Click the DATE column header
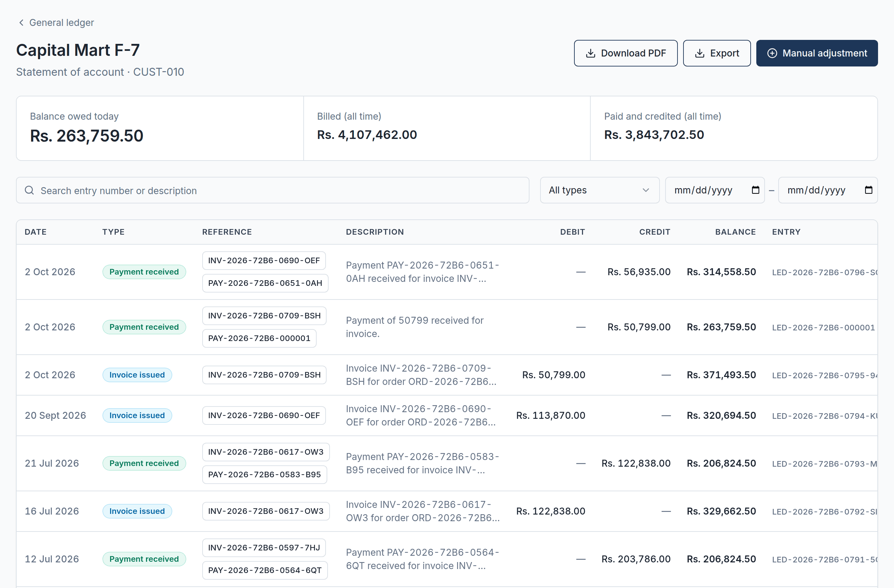This screenshot has width=894, height=588. [x=36, y=232]
